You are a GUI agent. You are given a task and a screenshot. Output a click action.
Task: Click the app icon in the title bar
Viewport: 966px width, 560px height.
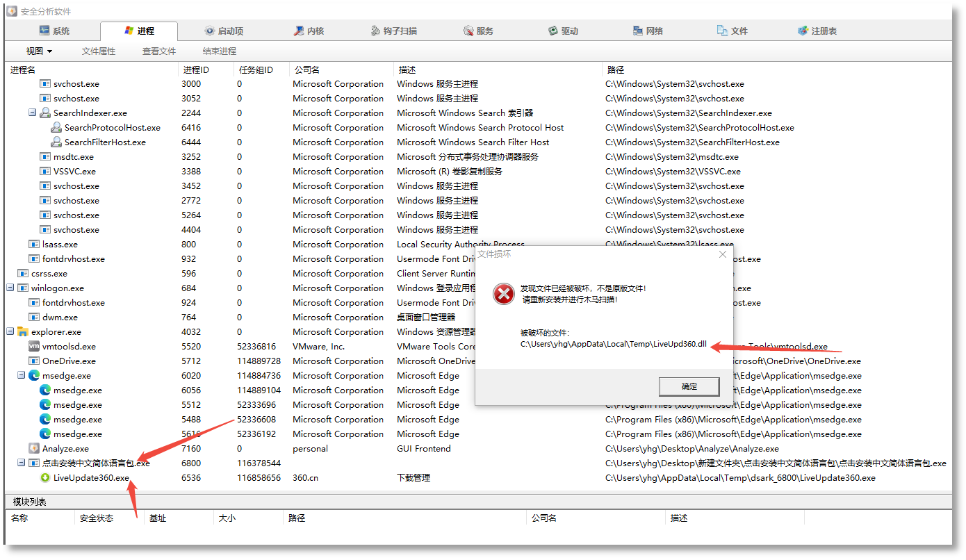pyautogui.click(x=12, y=11)
